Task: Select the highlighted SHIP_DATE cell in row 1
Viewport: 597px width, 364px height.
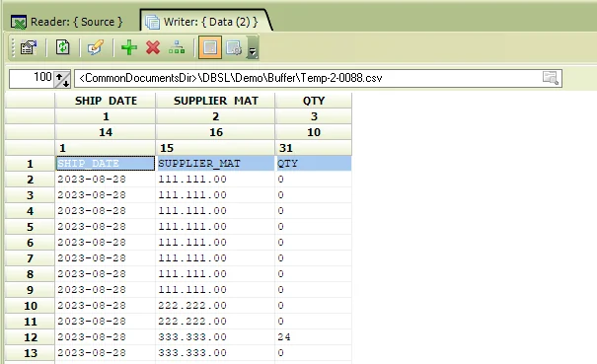Action: [106, 164]
